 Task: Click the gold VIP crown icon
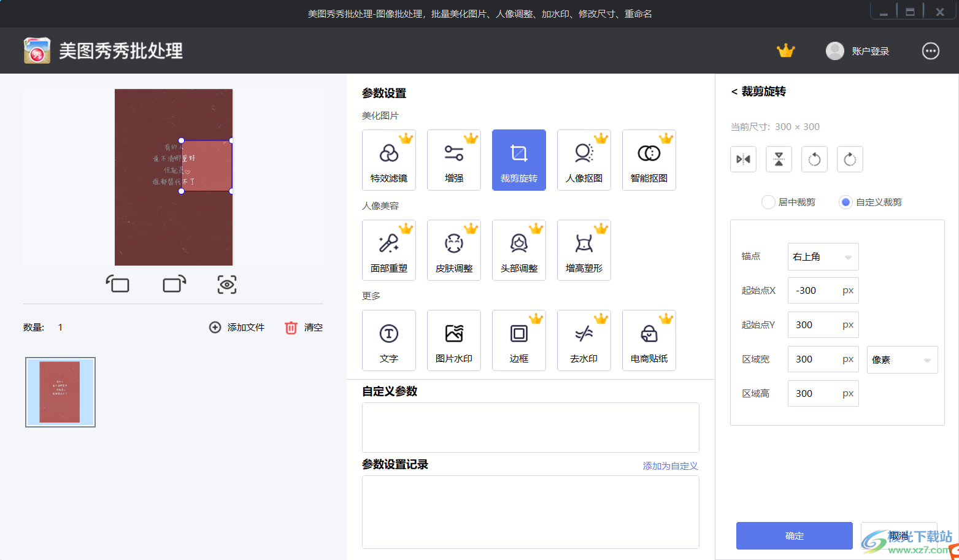[785, 51]
